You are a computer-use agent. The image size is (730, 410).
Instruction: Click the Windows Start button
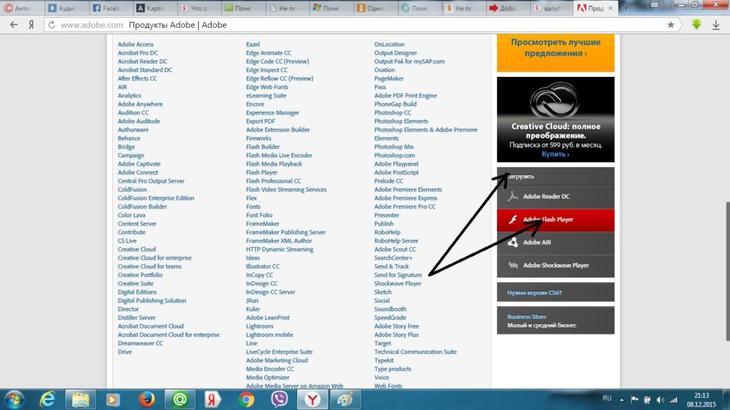[14, 398]
